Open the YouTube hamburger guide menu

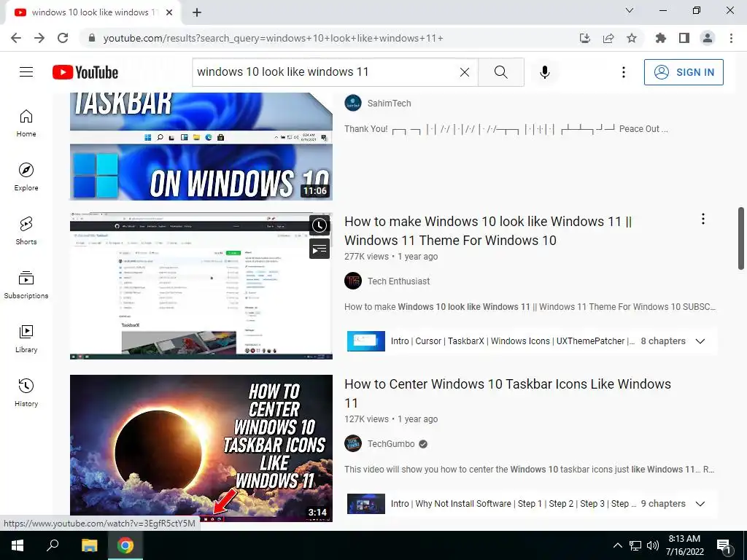tap(26, 72)
